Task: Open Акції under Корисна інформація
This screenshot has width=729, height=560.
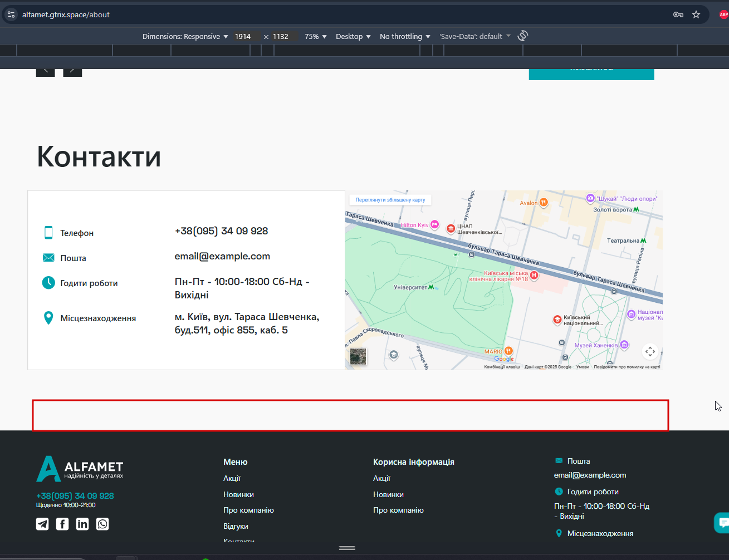Action: [381, 479]
